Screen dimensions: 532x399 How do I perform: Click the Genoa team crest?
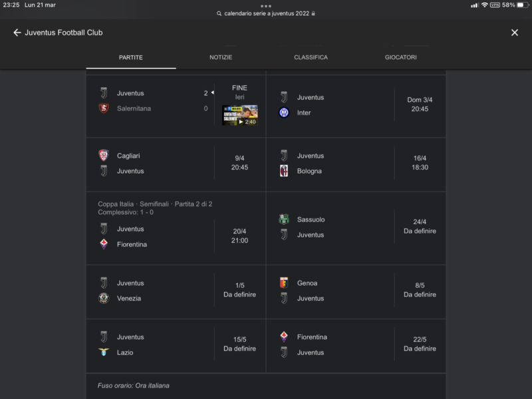pyautogui.click(x=284, y=283)
